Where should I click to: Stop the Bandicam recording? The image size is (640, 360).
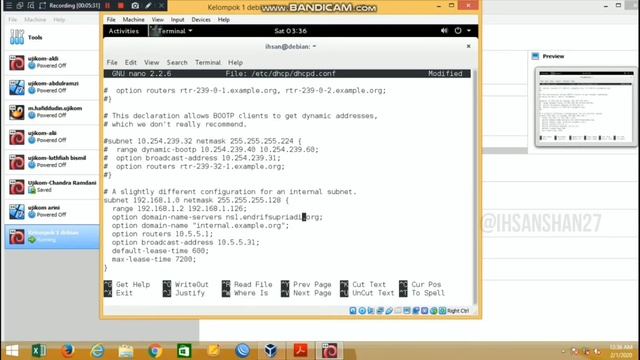[x=121, y=6]
